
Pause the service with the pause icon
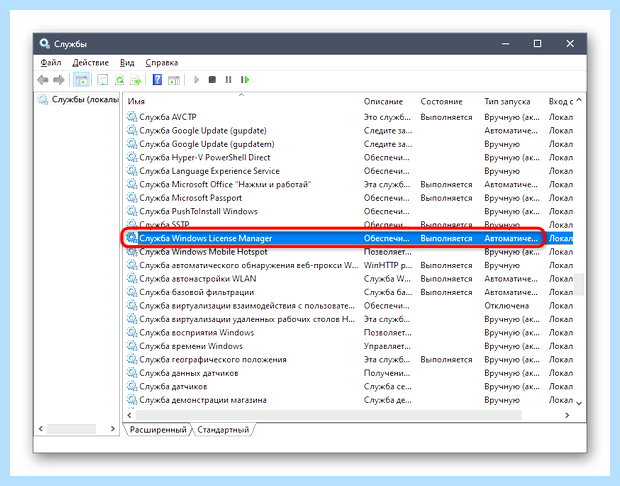point(228,80)
